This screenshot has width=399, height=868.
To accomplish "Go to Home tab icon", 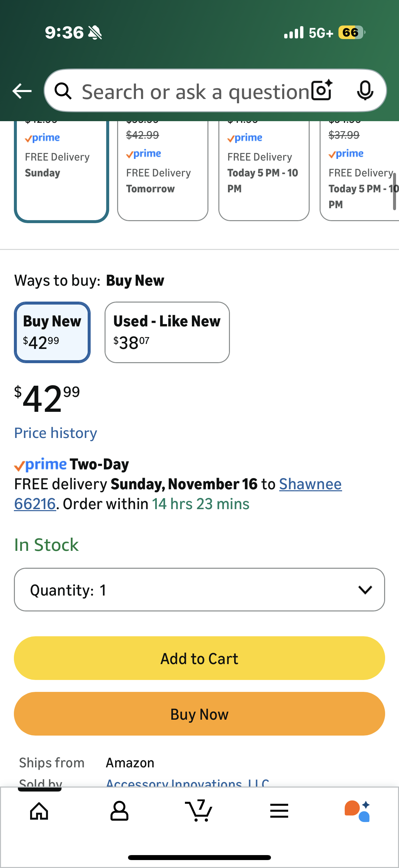I will pyautogui.click(x=39, y=811).
